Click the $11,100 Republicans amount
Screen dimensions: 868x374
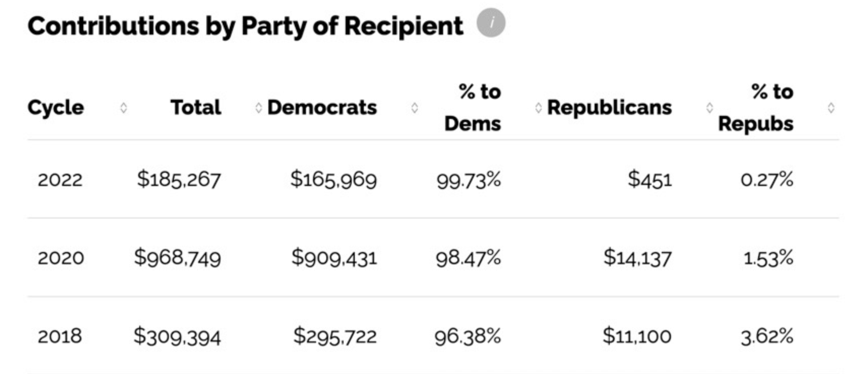[x=637, y=336]
